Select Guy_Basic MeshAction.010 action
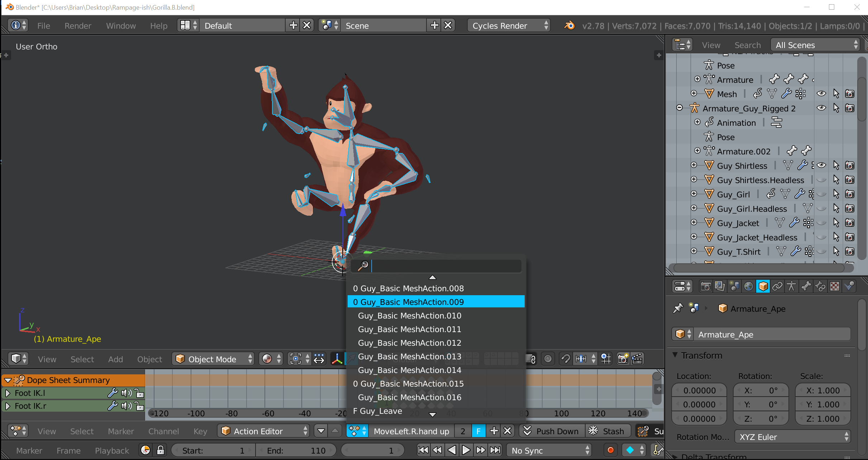This screenshot has width=868, height=460. (410, 316)
